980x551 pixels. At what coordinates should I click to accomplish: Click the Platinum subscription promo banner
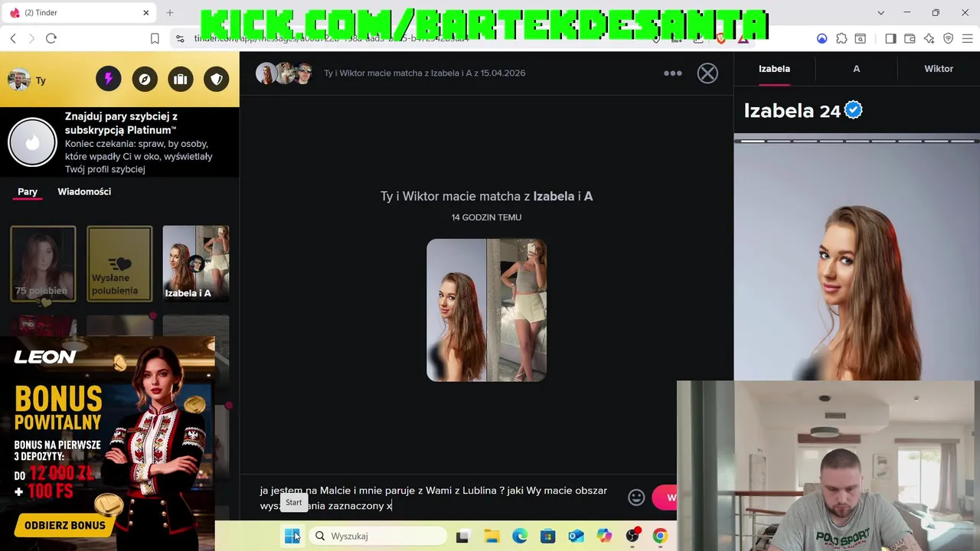tap(119, 142)
